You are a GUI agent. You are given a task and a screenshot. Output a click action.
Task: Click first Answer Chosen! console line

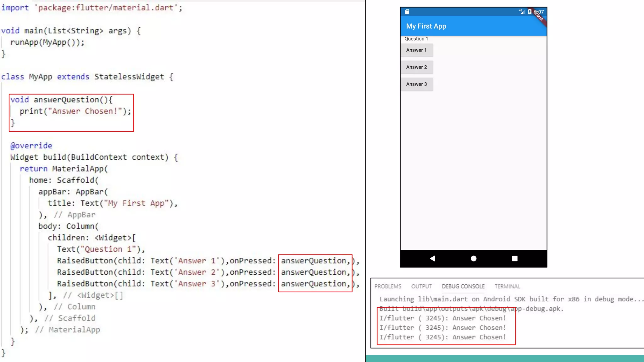(x=442, y=318)
